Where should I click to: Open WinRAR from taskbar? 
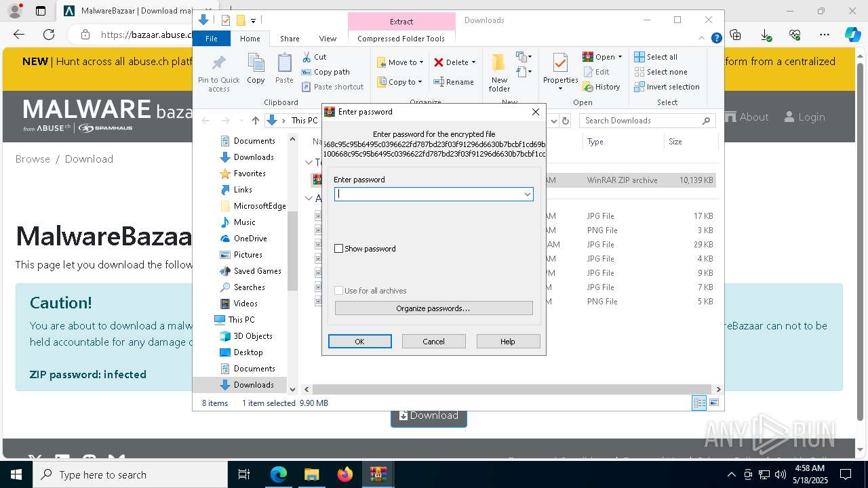pyautogui.click(x=378, y=474)
